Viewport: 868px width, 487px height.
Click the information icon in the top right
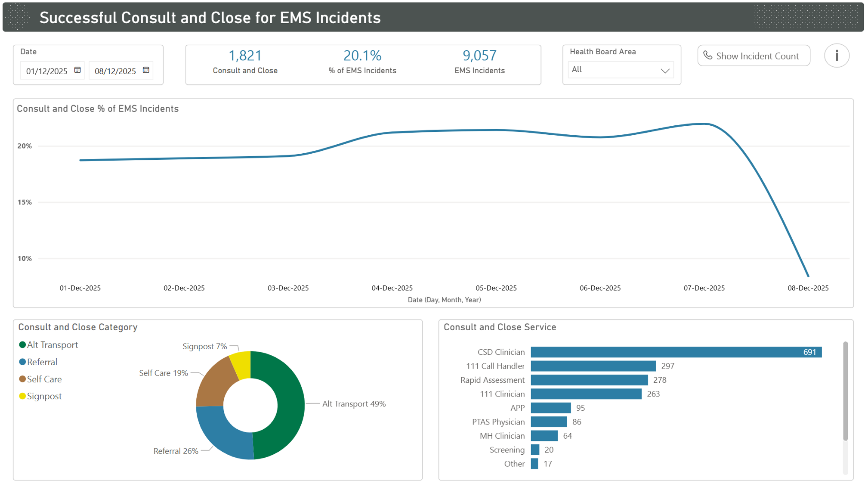[x=837, y=56]
